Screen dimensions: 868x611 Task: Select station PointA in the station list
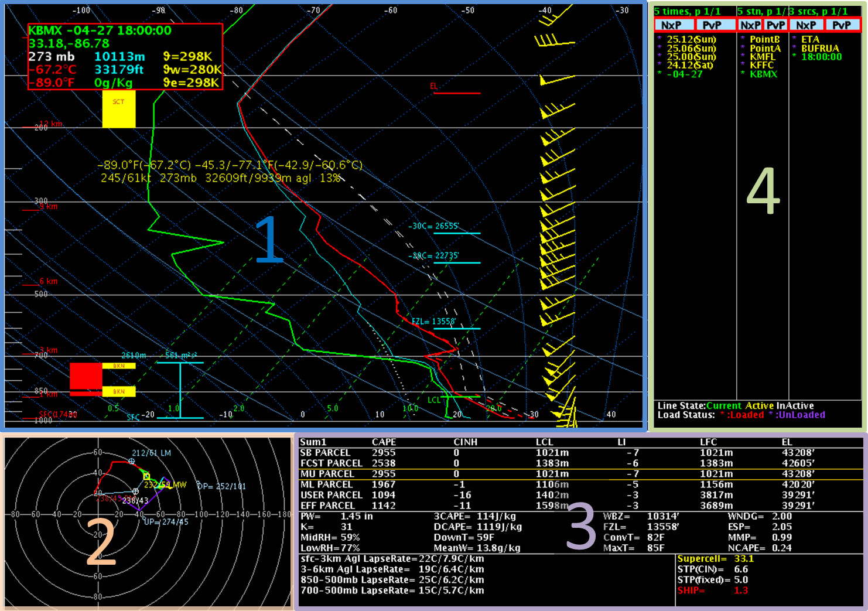(765, 48)
